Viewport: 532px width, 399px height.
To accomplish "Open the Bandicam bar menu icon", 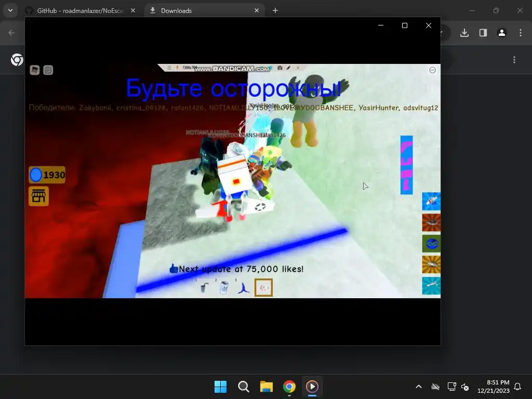I will [x=169, y=68].
